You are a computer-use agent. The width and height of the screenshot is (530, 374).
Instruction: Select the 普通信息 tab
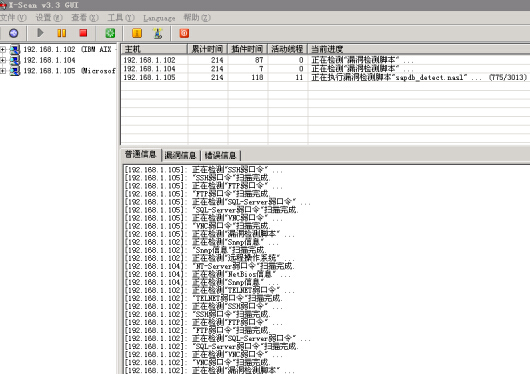(x=141, y=154)
